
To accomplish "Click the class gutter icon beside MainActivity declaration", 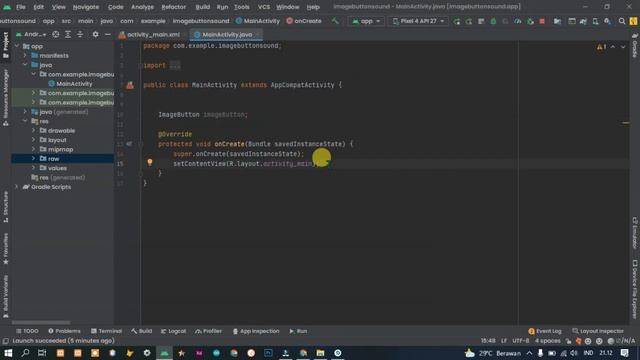I will click(x=130, y=85).
